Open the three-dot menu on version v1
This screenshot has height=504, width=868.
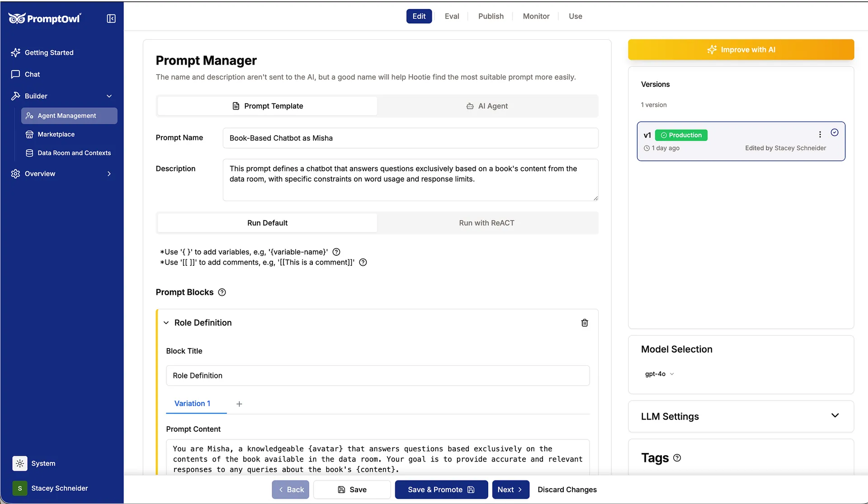click(820, 134)
